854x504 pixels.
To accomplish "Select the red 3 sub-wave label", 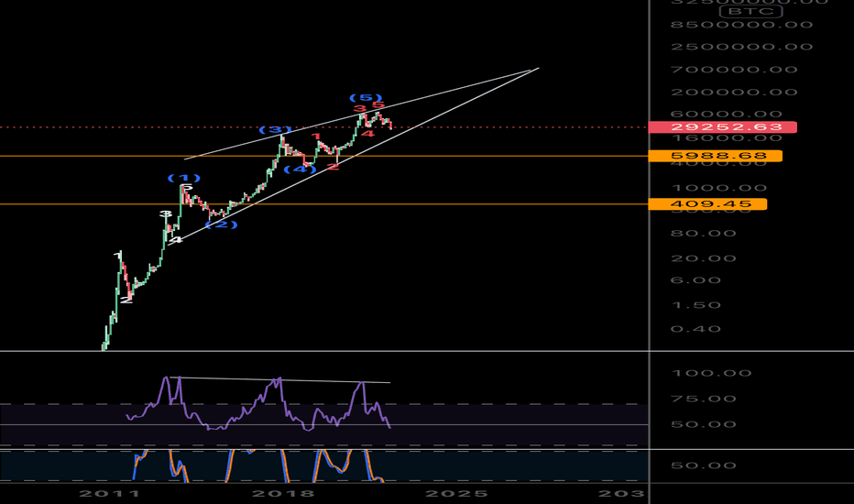I will 360,109.
